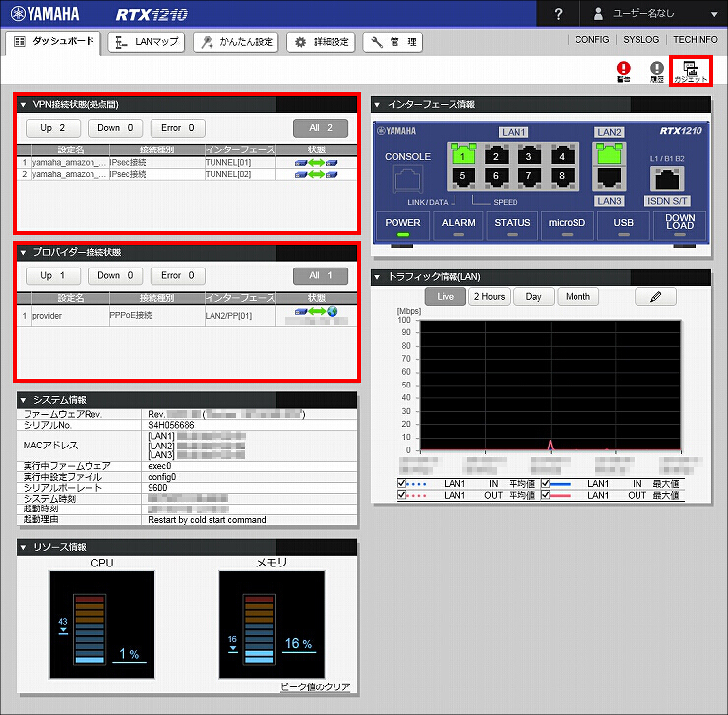Click the history exclamation icon
728x715 pixels.
tap(657, 72)
